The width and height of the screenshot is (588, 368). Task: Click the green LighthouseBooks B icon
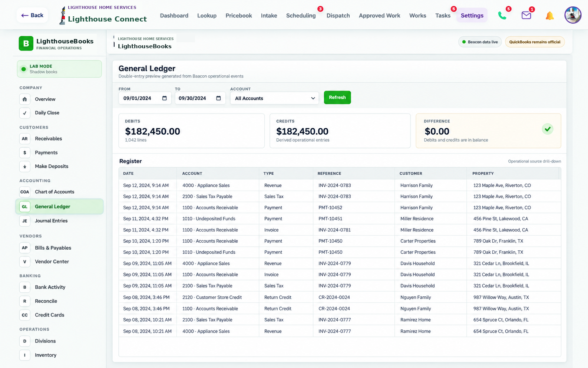[x=26, y=43]
